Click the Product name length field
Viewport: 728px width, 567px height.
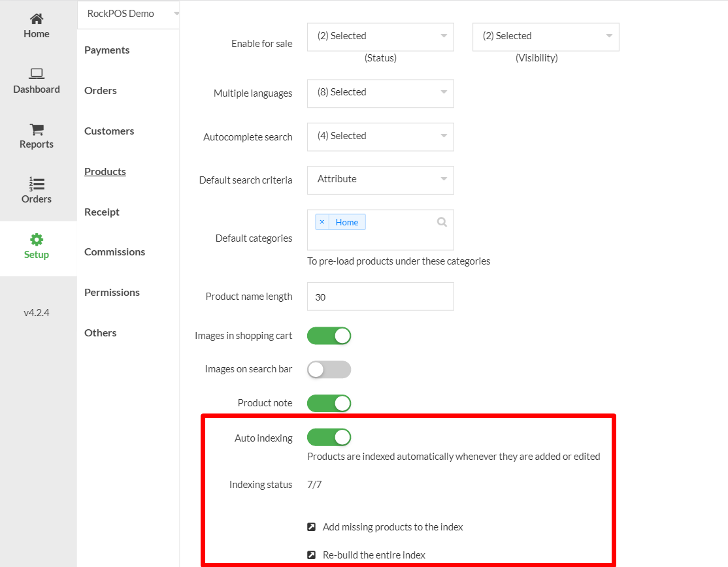click(380, 297)
